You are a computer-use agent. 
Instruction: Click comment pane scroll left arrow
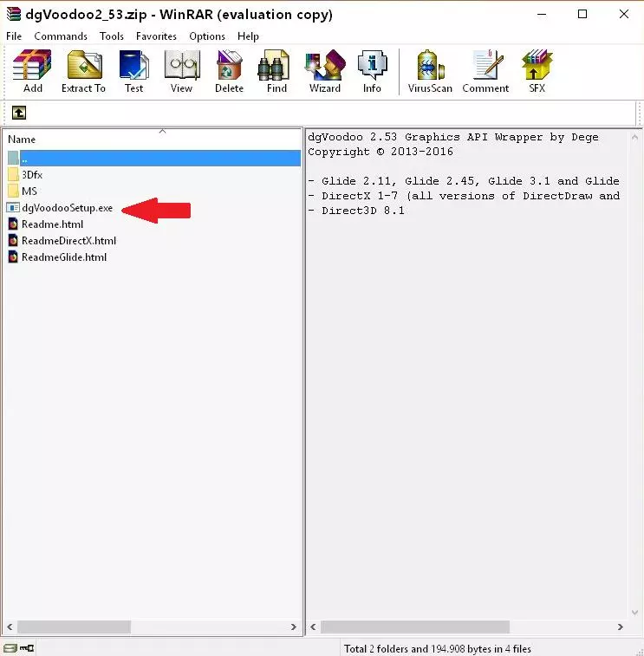(x=313, y=627)
